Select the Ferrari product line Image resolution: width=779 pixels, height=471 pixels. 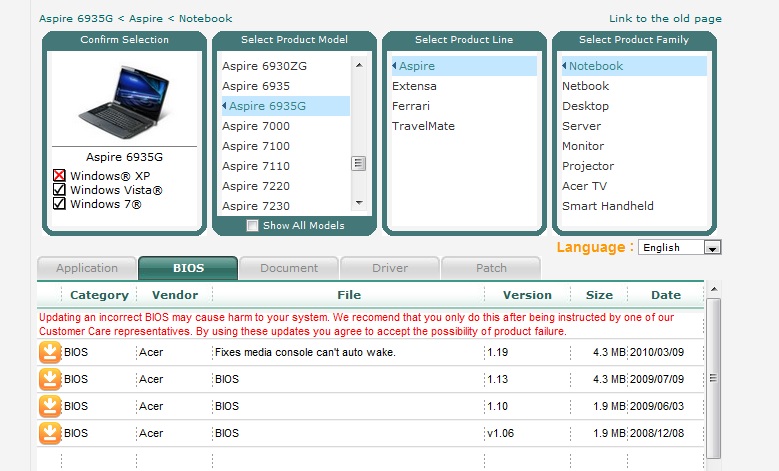[464, 106]
